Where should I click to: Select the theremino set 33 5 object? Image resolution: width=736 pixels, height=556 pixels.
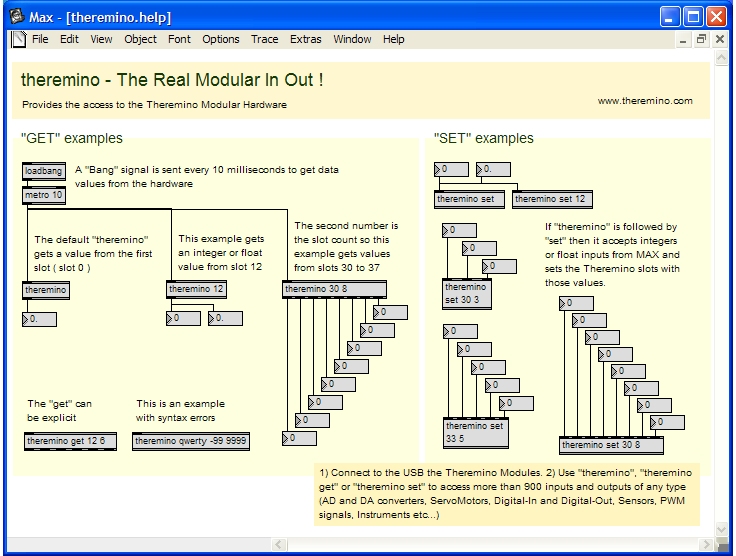tap(475, 433)
